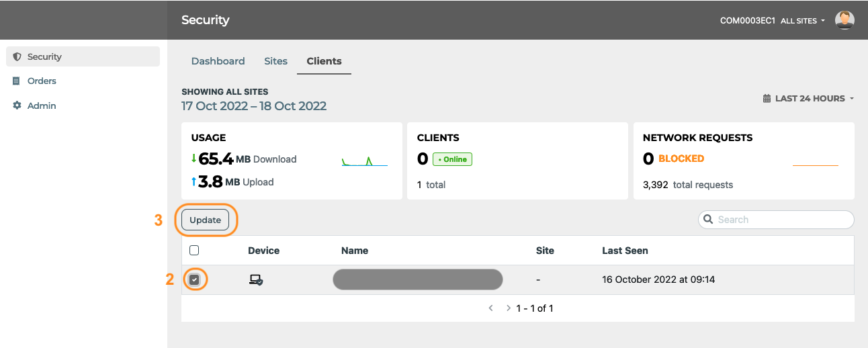Uncheck the client row checkbox
This screenshot has height=348, width=868.
pos(194,279)
